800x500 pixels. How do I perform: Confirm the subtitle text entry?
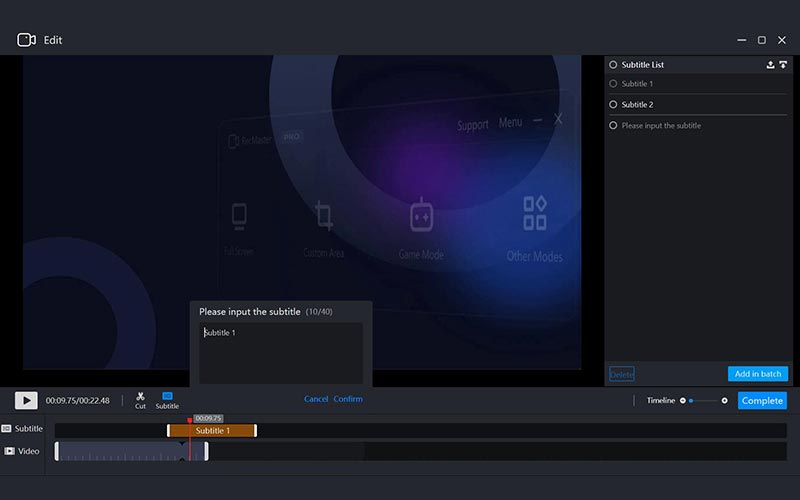coord(348,399)
